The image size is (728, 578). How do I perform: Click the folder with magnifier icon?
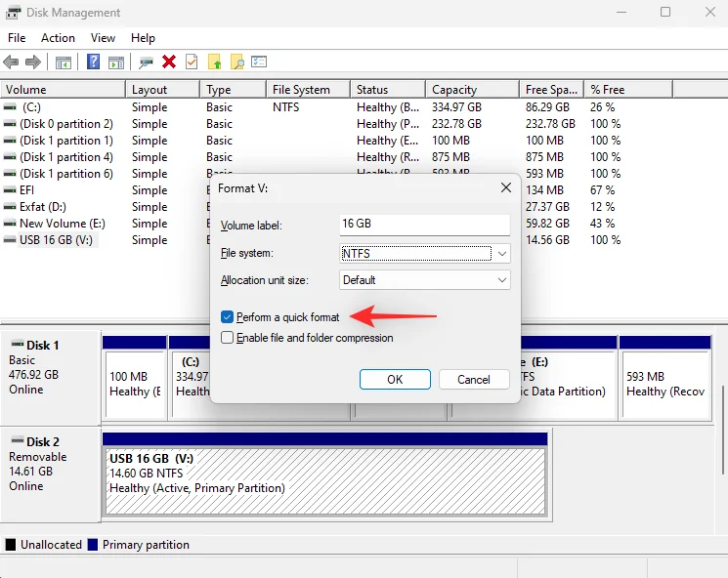click(x=237, y=62)
